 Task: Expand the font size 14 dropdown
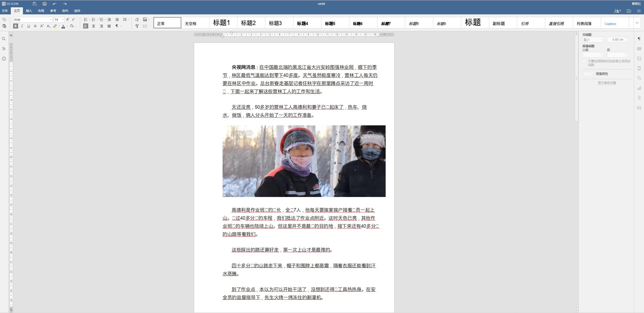(x=63, y=20)
